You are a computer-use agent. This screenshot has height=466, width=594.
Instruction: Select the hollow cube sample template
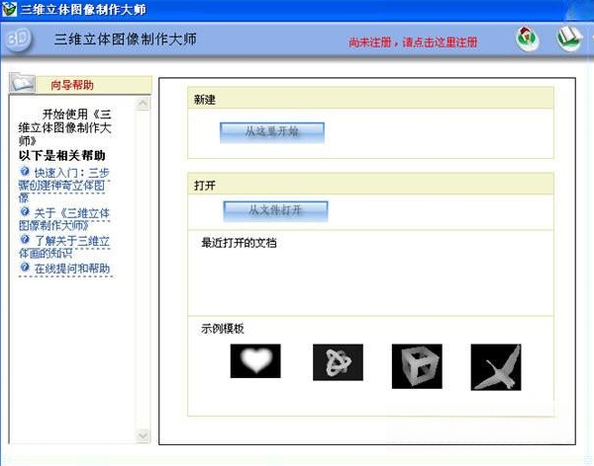[417, 366]
